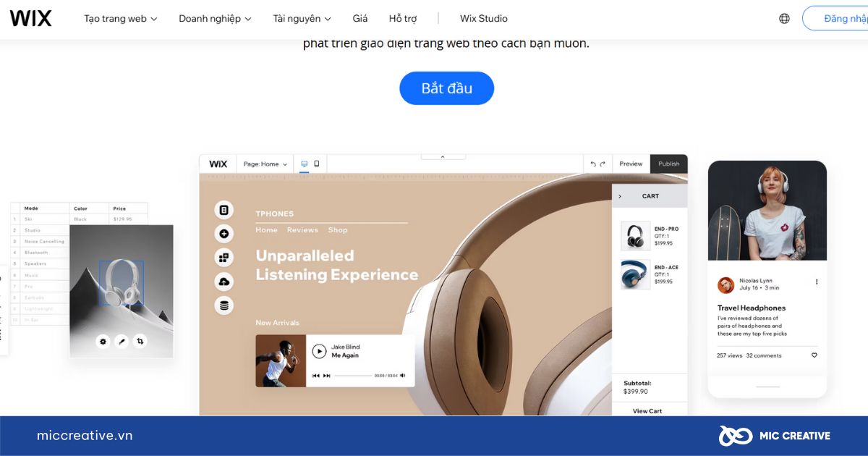Click the Đăng nhập button

835,19
